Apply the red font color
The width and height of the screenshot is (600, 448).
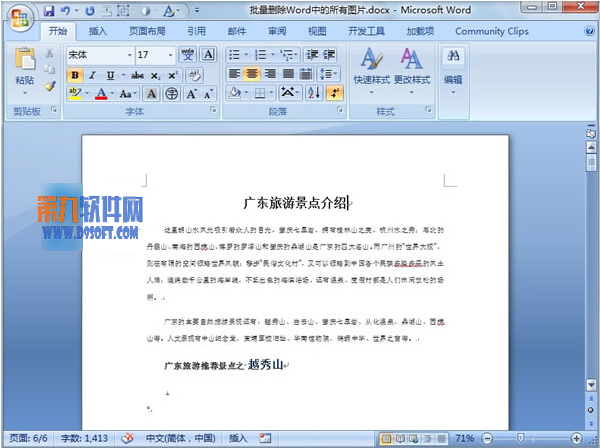tap(101, 93)
